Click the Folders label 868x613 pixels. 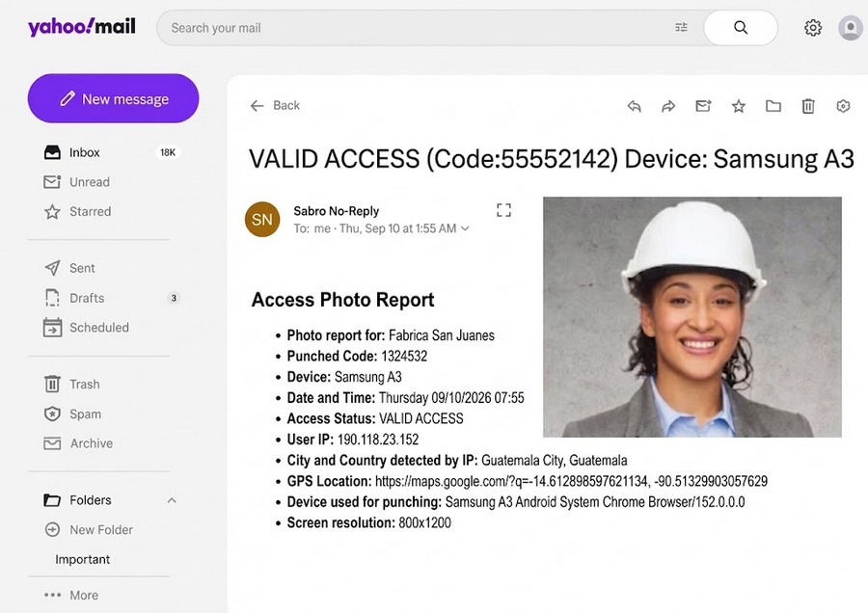(x=91, y=500)
